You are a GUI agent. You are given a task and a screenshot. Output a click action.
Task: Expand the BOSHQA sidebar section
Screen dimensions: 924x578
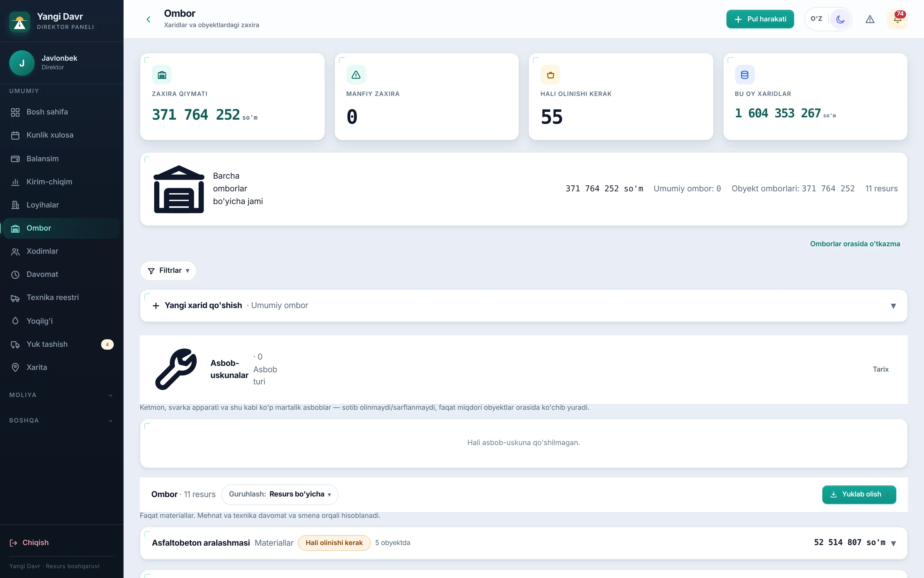click(62, 420)
